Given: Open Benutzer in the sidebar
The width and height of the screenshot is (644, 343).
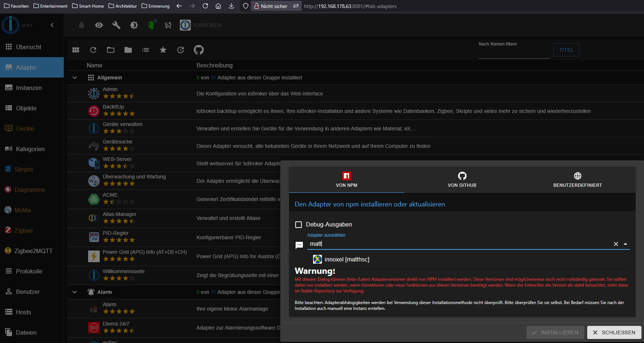Looking at the screenshot, I should (x=32, y=292).
